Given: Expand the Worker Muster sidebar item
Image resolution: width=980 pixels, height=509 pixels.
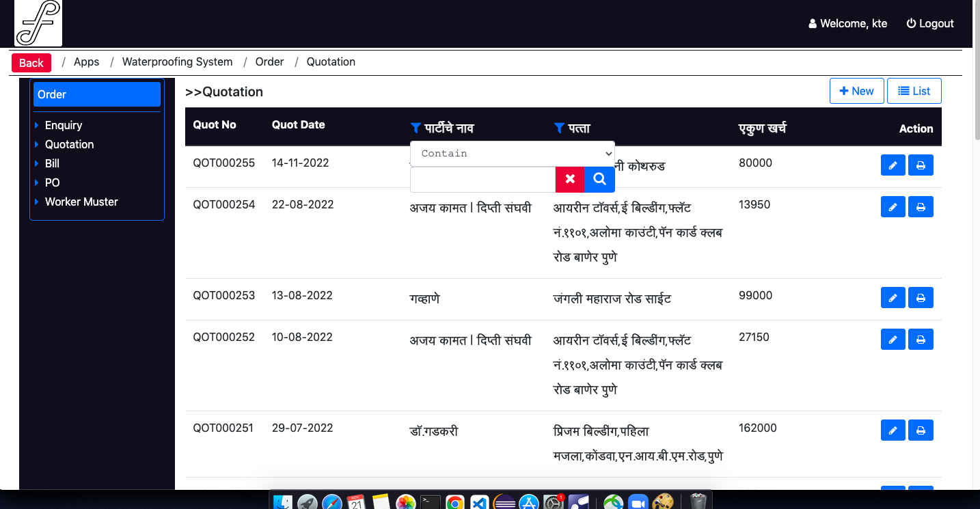Looking at the screenshot, I should point(81,202).
